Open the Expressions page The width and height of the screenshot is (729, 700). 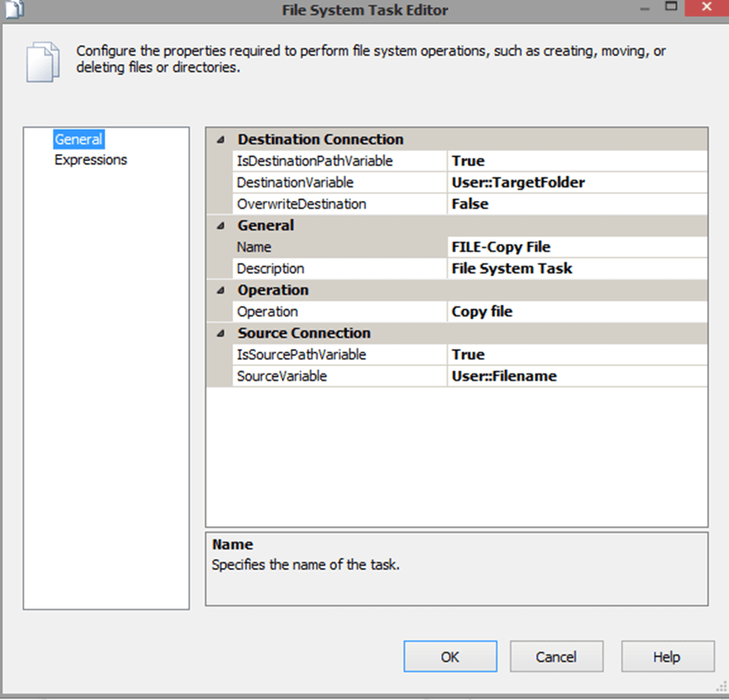tap(91, 160)
